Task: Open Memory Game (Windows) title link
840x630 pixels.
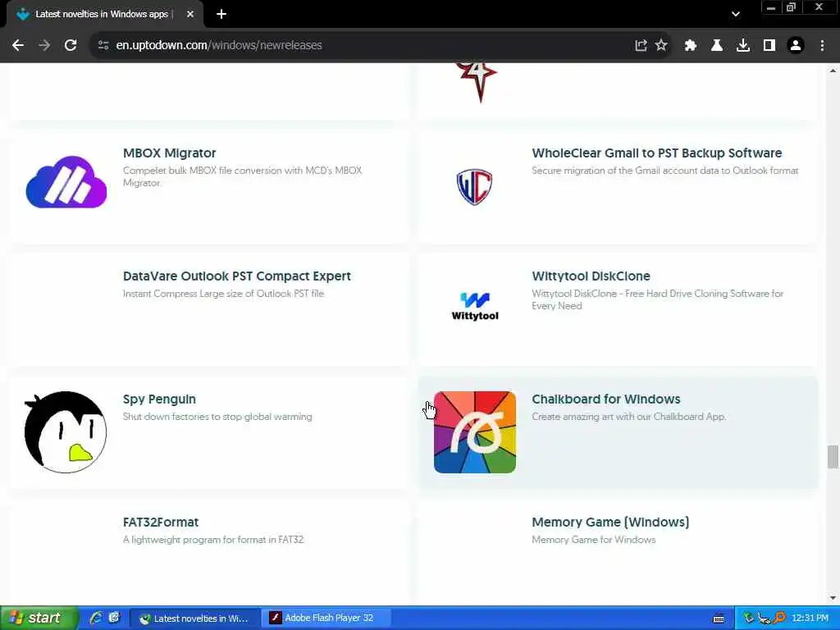Action: point(610,523)
